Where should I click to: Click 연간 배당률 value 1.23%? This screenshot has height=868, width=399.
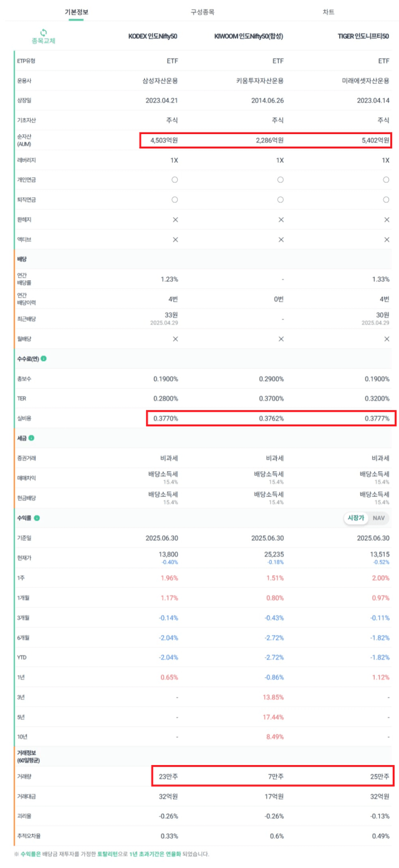pos(170,280)
